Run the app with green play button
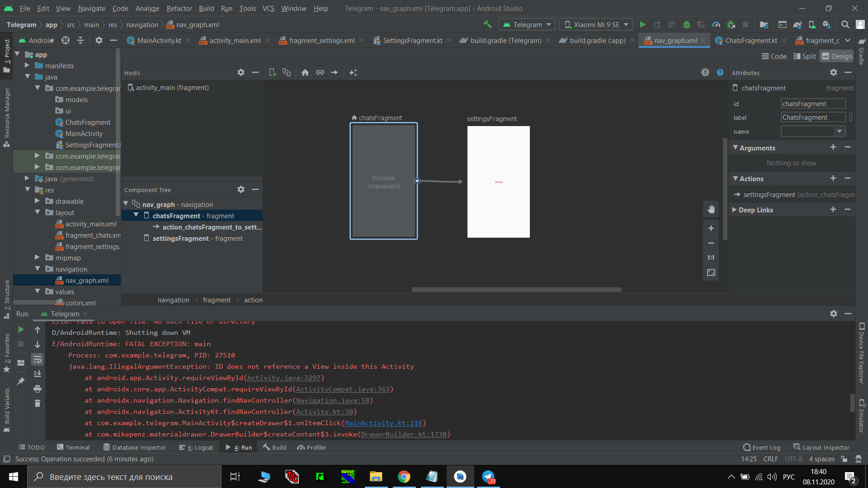The height and width of the screenshot is (488, 868). [642, 25]
